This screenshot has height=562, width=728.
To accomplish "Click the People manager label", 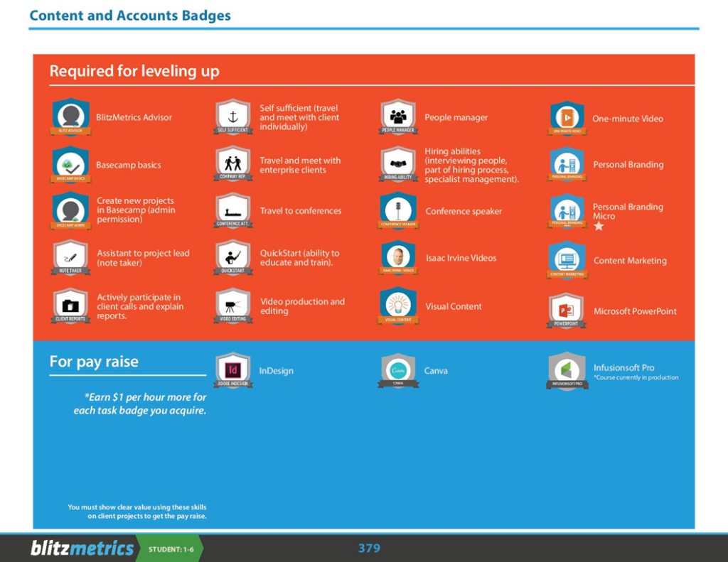I will click(456, 117).
